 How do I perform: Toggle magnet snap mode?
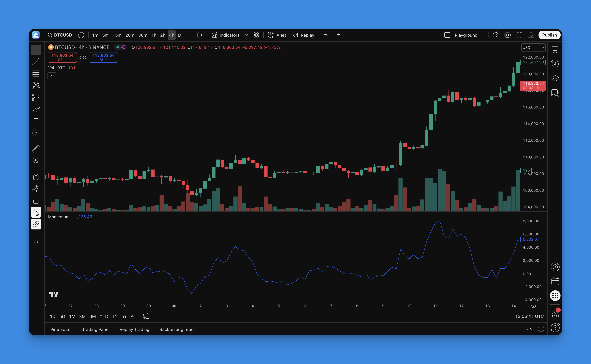tap(36, 177)
